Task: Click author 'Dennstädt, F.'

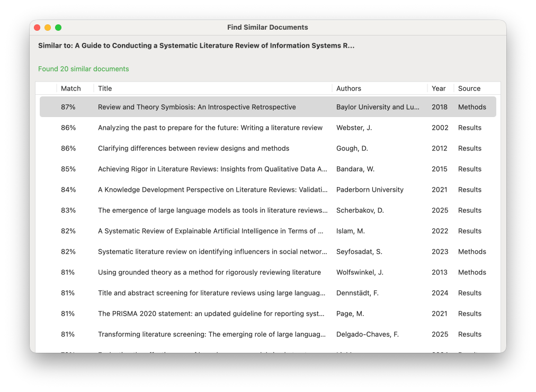Action: pyautogui.click(x=358, y=293)
